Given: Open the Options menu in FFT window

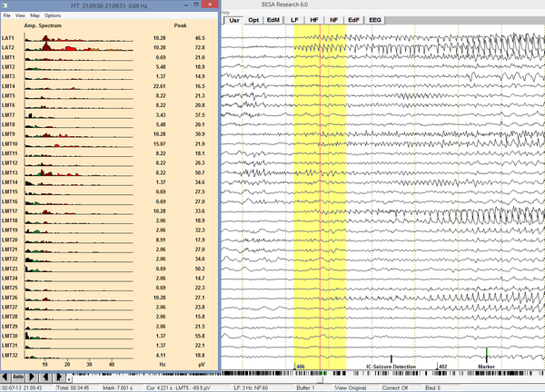Looking at the screenshot, I should [53, 15].
